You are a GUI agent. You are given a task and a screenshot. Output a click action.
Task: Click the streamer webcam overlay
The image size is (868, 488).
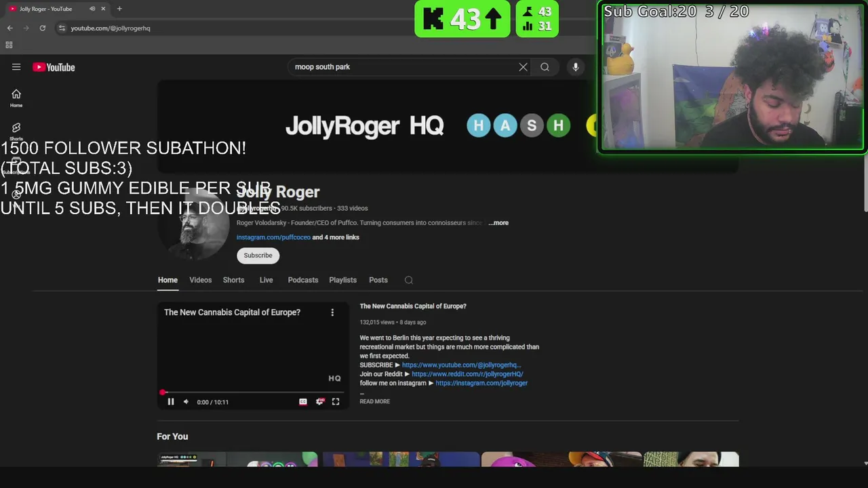(x=731, y=77)
